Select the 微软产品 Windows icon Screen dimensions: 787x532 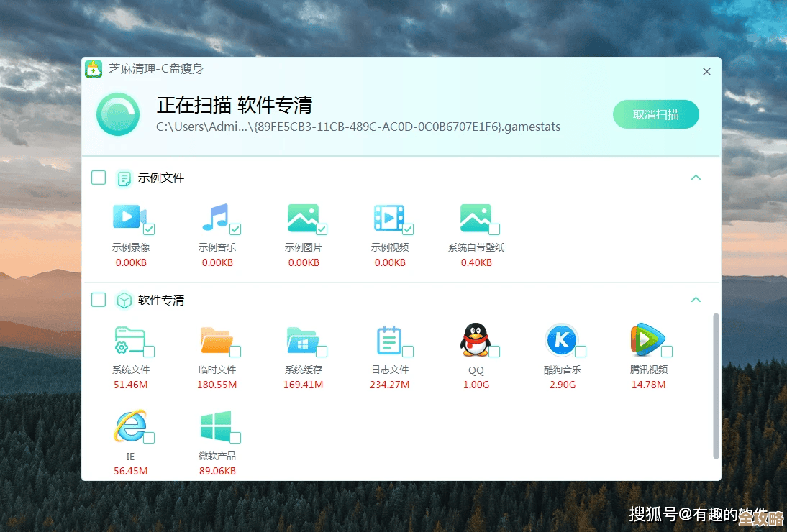click(217, 426)
